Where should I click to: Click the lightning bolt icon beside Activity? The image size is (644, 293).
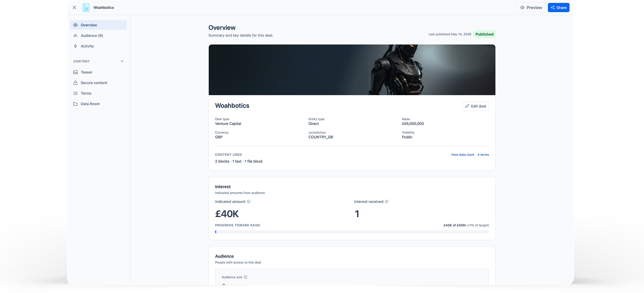76,46
